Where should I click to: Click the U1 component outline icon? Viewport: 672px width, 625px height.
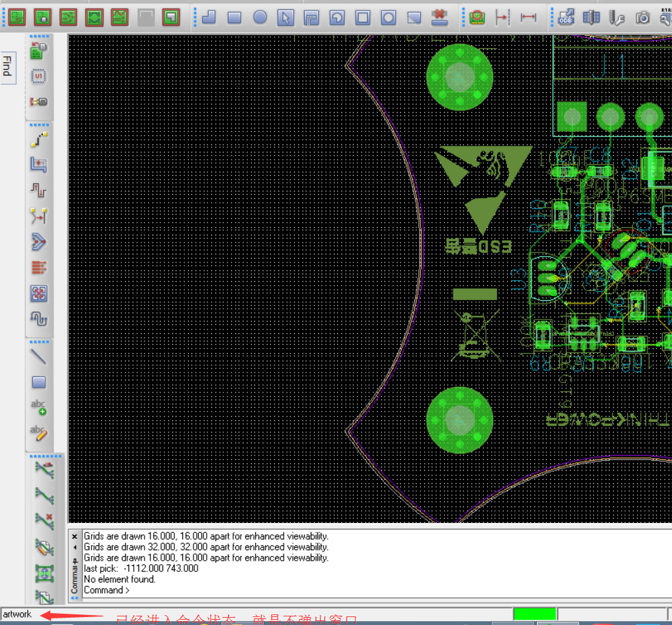(x=39, y=76)
